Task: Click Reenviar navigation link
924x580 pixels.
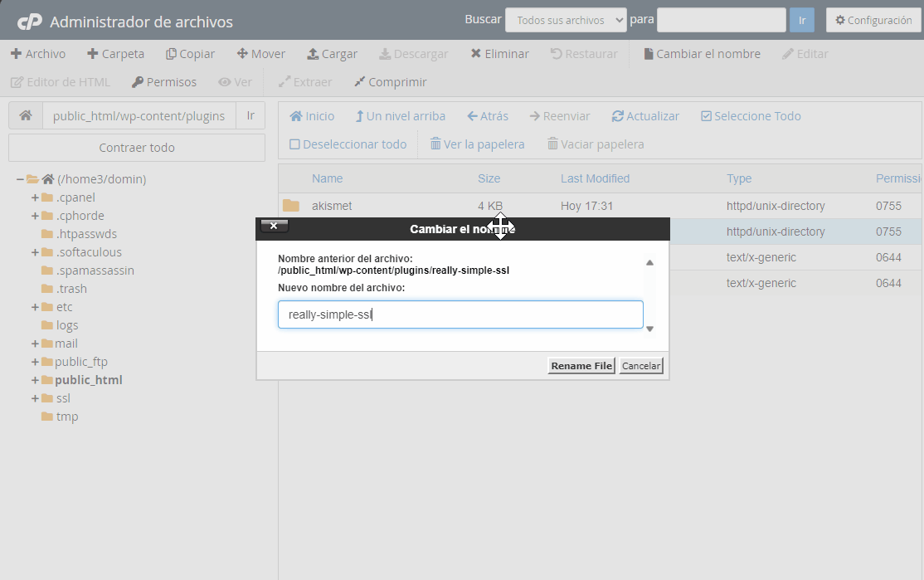Action: click(560, 116)
